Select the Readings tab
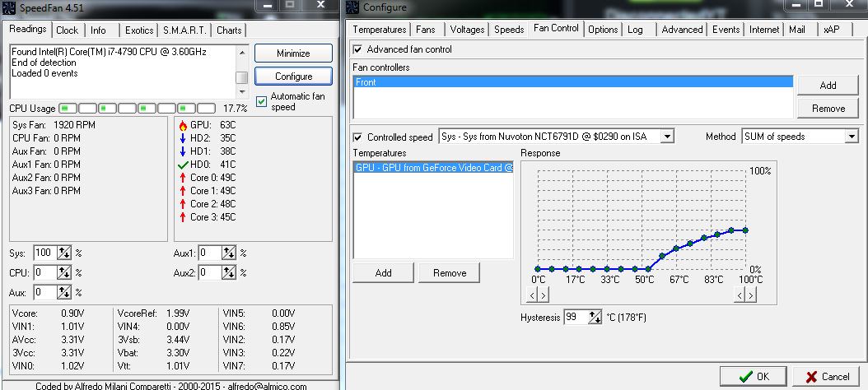Screen dimensions: 868x390 [28, 29]
